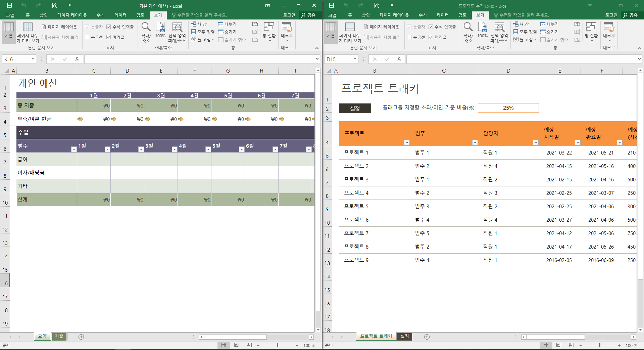
Task: Click the zoom slider in left status bar
Action: (x=278, y=345)
